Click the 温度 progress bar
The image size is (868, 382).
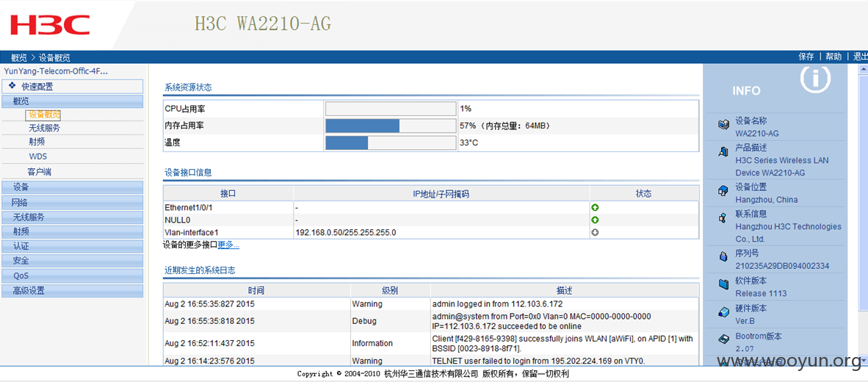[390, 143]
